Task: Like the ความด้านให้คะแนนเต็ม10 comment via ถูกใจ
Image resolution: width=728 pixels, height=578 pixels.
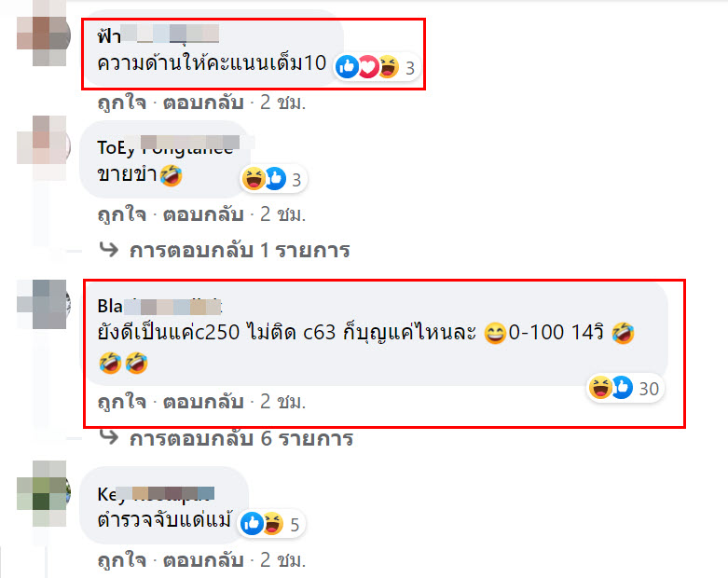Action: [121, 103]
